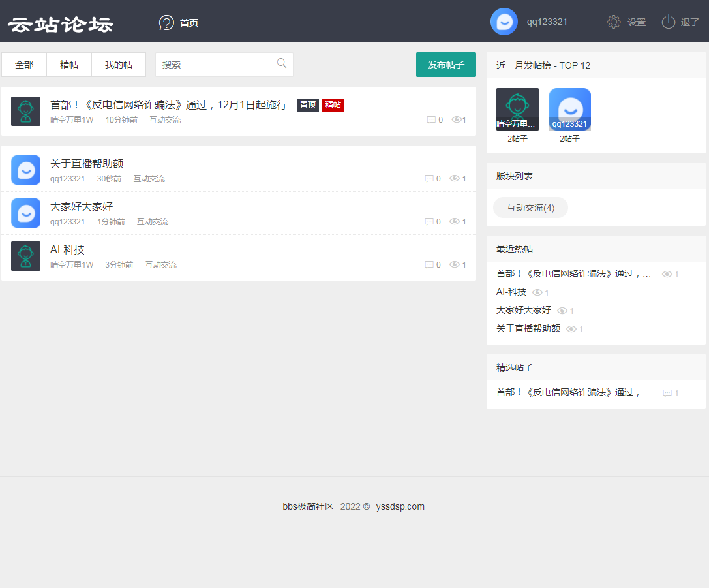Click the search magnifier icon
Viewport: 709px width, 588px height.
[282, 63]
